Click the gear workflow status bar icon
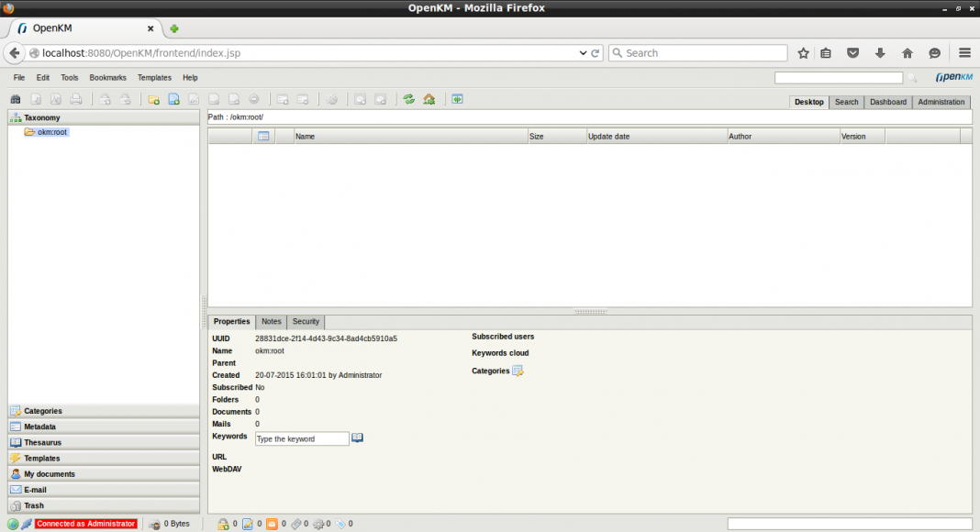Image resolution: width=980 pixels, height=532 pixels. pos(318,524)
